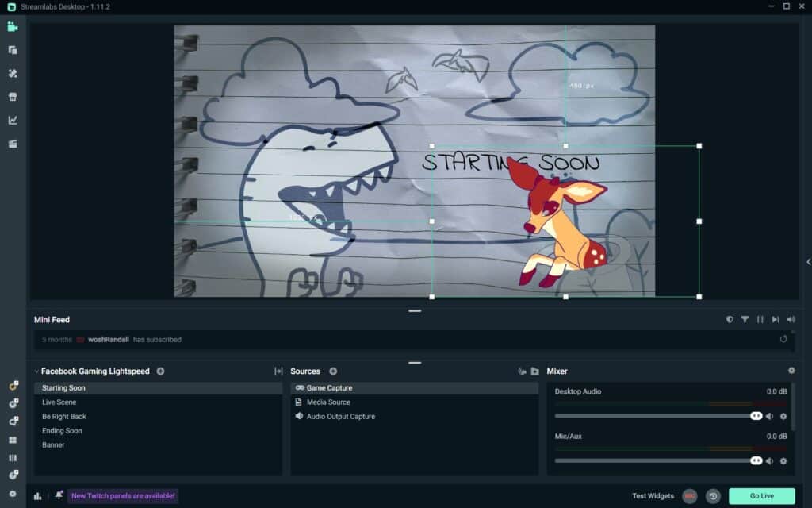Open the scene transitions icon
The height and width of the screenshot is (508, 812).
click(278, 371)
